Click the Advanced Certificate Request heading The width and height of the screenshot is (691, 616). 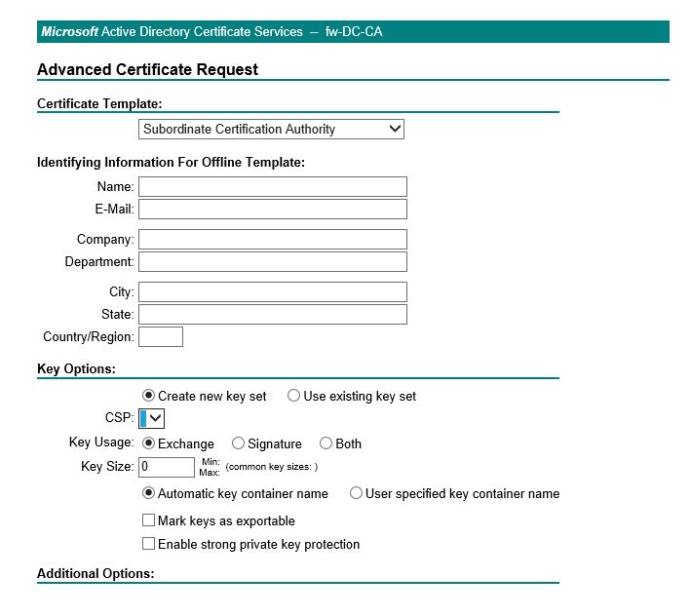click(147, 69)
